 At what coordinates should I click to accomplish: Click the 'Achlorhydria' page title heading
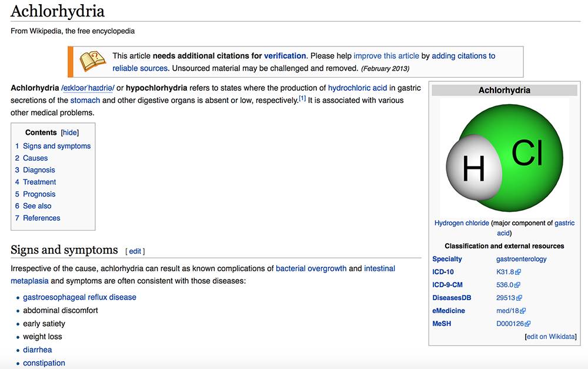point(58,11)
